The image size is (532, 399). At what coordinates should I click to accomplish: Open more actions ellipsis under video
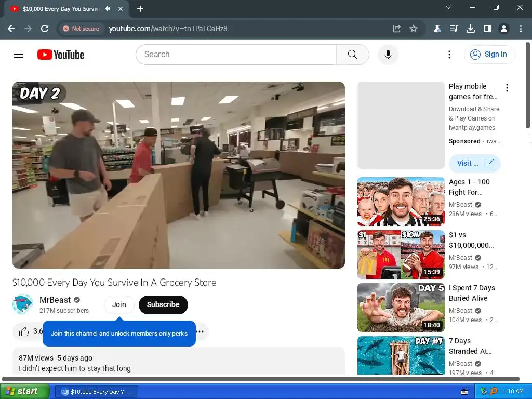pyautogui.click(x=200, y=331)
